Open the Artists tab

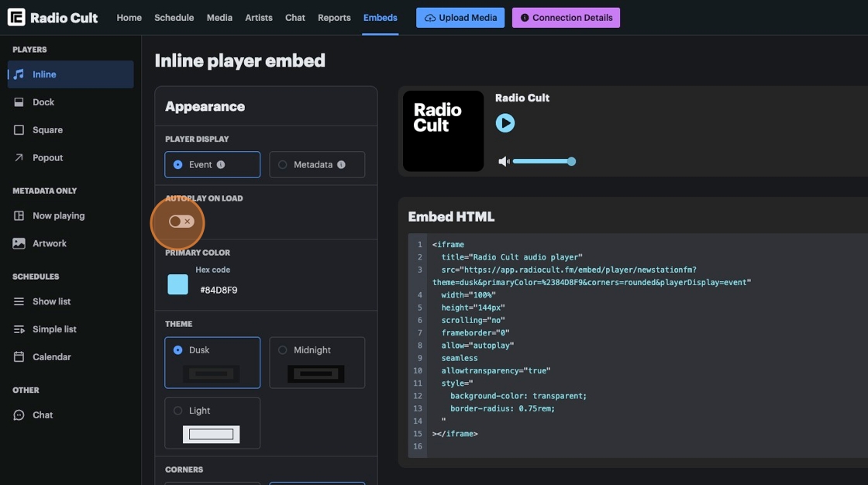click(x=259, y=18)
